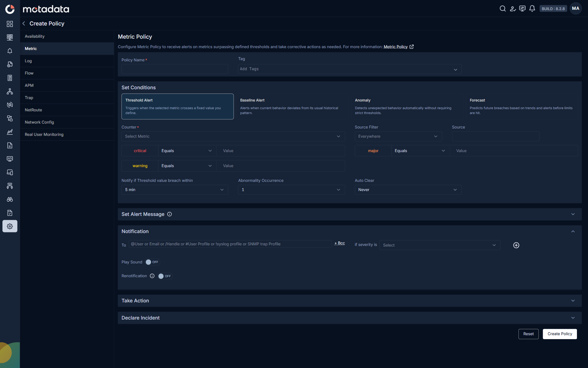588x368 pixels.
Task: Switch to the NetRoute policy tab
Action: [67, 110]
